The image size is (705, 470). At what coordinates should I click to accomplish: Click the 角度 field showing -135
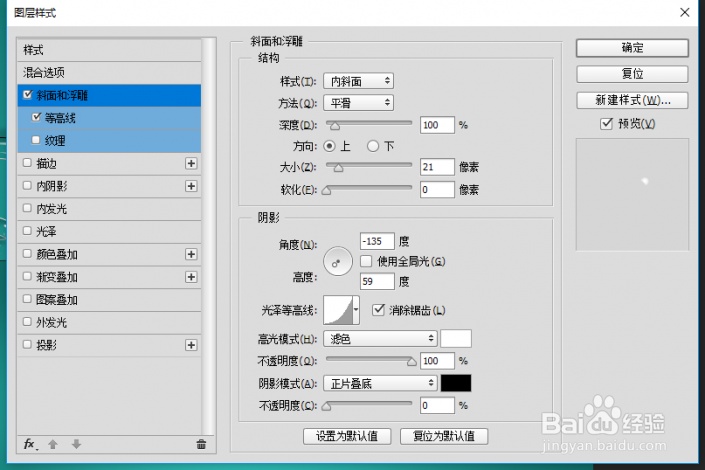coord(377,241)
